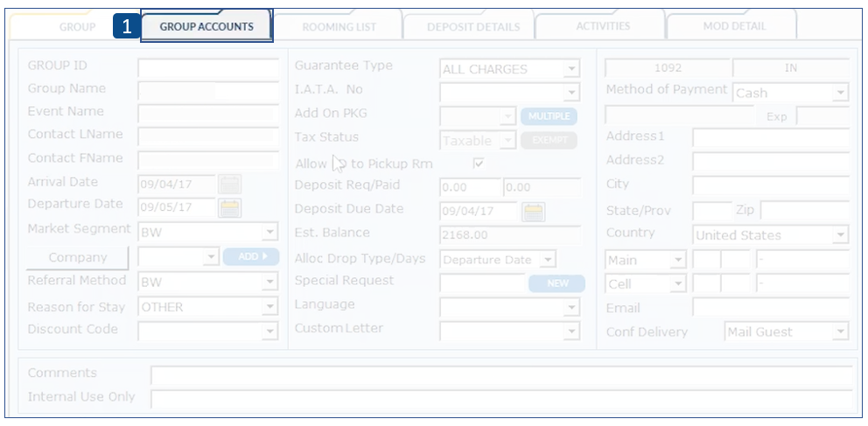868x426 pixels.
Task: Expand the Guarantee Type dropdown
Action: tap(571, 69)
